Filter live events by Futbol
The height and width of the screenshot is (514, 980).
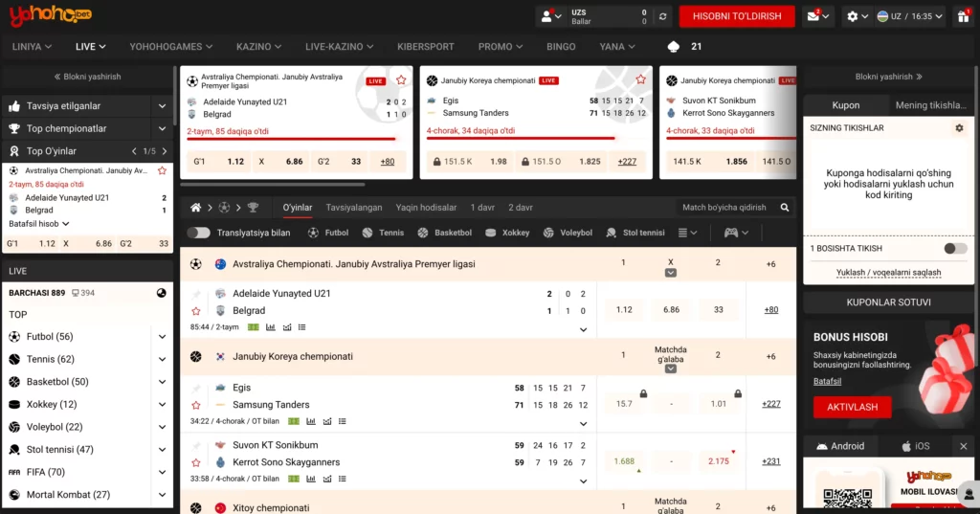coord(328,233)
